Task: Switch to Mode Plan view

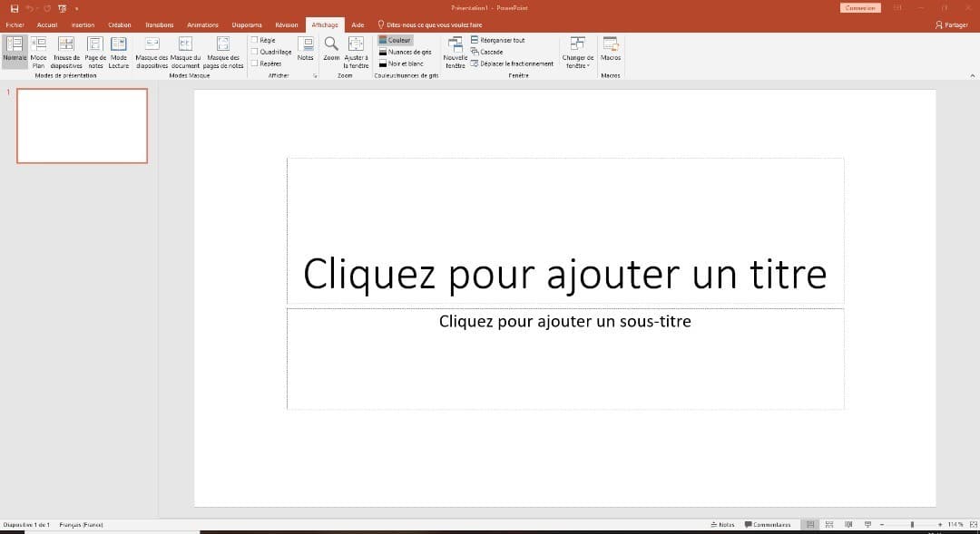Action: 38,54
